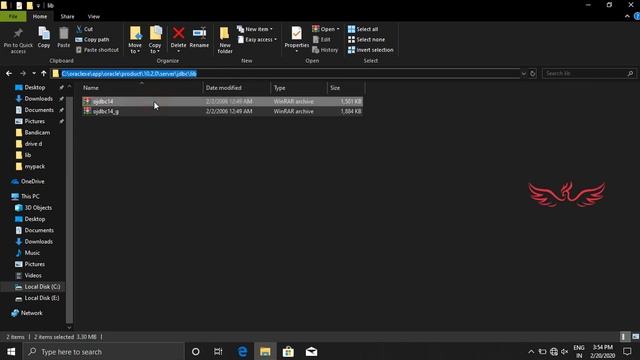The height and width of the screenshot is (360, 640).
Task: Click the Copy ribbon icon
Action: pyautogui.click(x=44, y=38)
